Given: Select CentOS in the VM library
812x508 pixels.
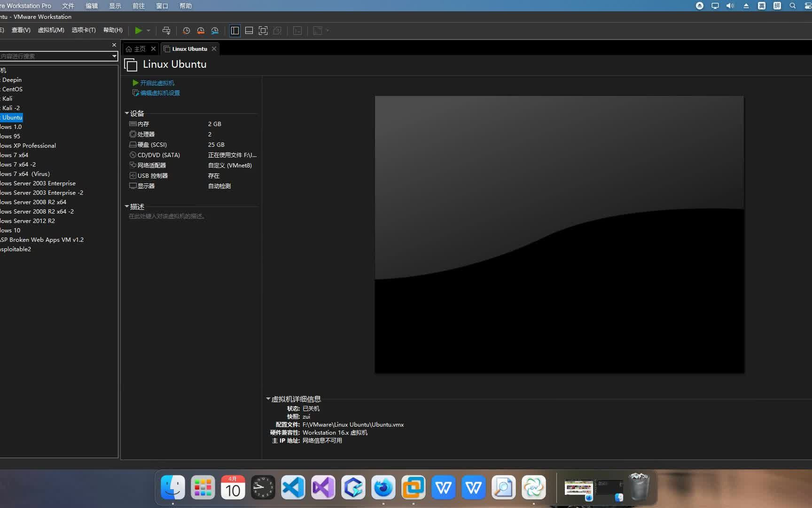Looking at the screenshot, I should click(x=11, y=89).
